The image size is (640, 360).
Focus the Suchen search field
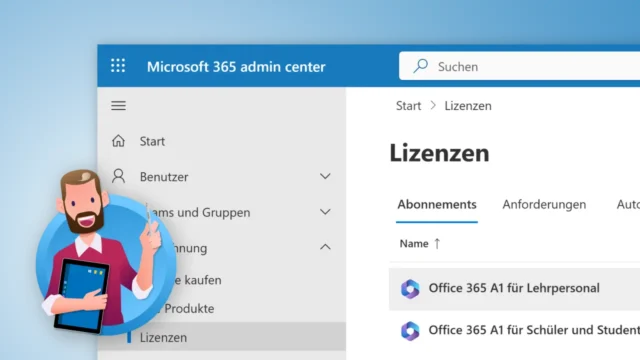pyautogui.click(x=520, y=66)
